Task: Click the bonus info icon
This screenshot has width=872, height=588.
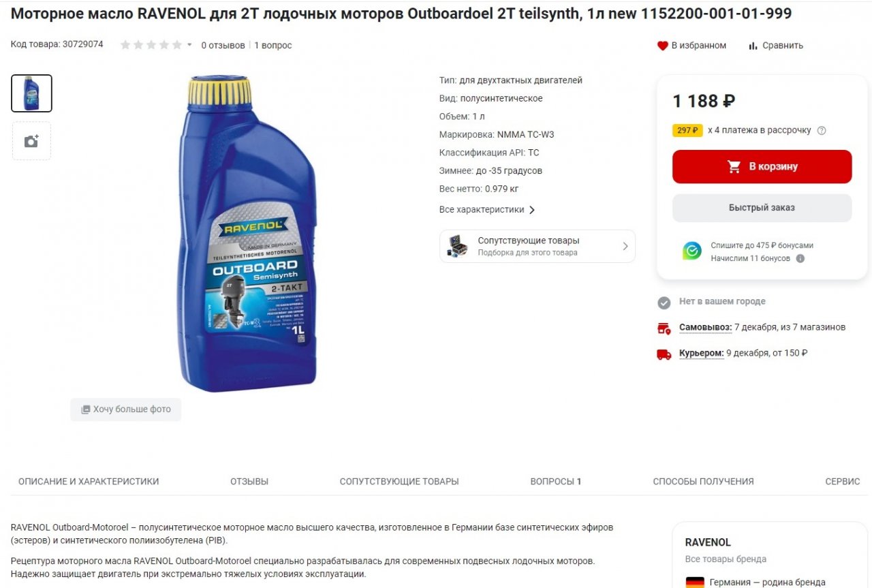Action: coord(800,258)
